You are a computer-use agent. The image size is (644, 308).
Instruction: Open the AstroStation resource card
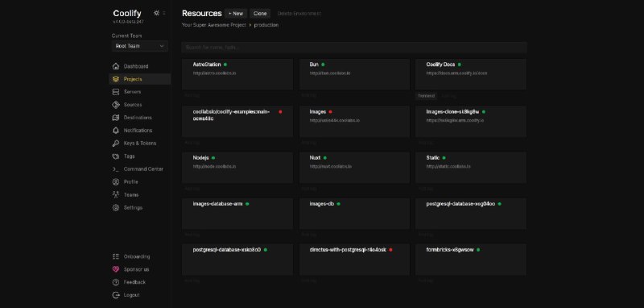[x=237, y=74]
